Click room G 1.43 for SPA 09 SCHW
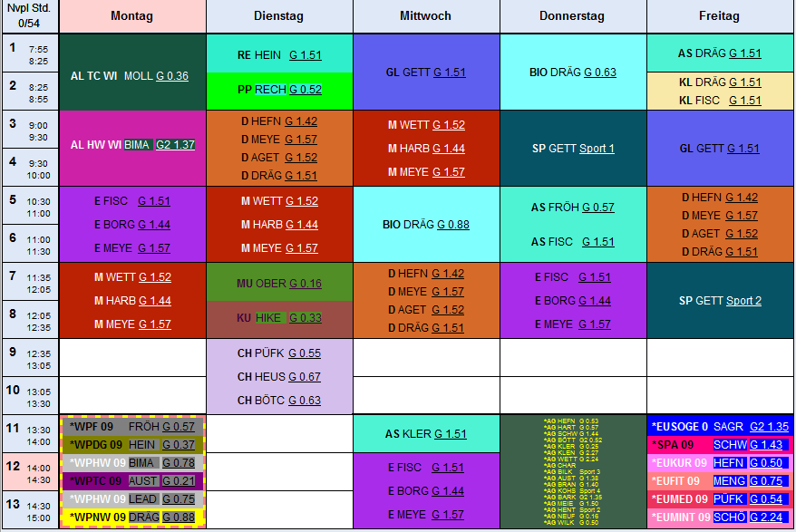The width and height of the screenshot is (796, 532). [x=769, y=445]
